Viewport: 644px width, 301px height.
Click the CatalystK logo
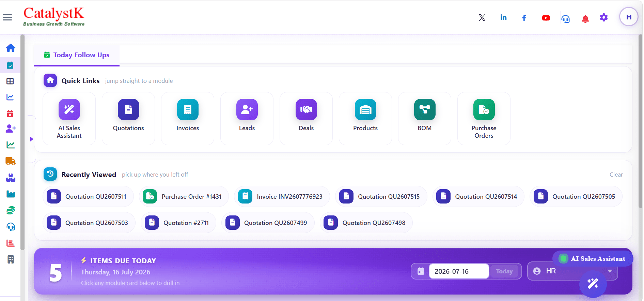point(54,16)
